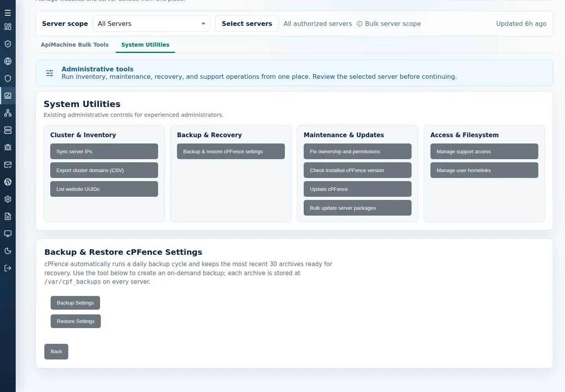Click the plain shield sidebar icon
The height and width of the screenshot is (392, 565).
(x=8, y=78)
